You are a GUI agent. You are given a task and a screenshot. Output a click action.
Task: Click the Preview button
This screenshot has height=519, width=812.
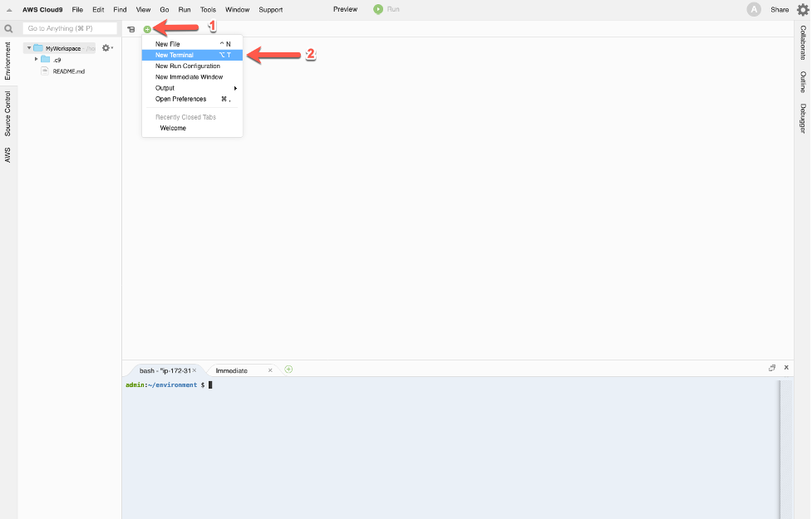(x=345, y=9)
